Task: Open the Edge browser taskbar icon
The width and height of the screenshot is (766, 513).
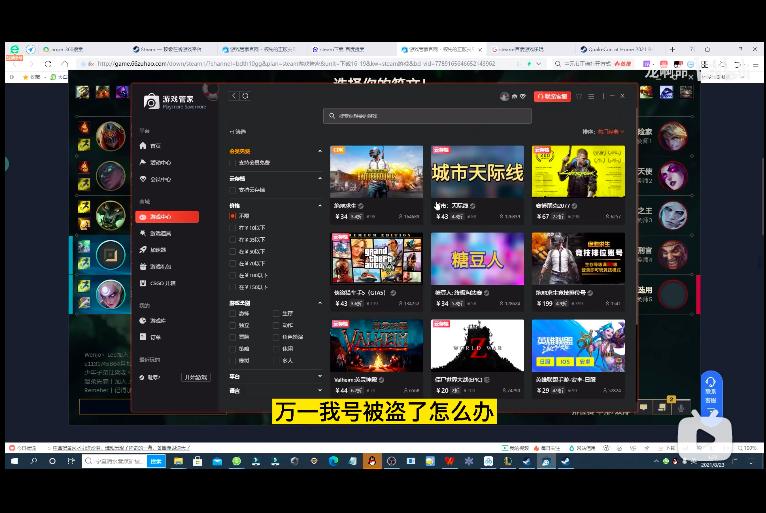Action: 334,461
